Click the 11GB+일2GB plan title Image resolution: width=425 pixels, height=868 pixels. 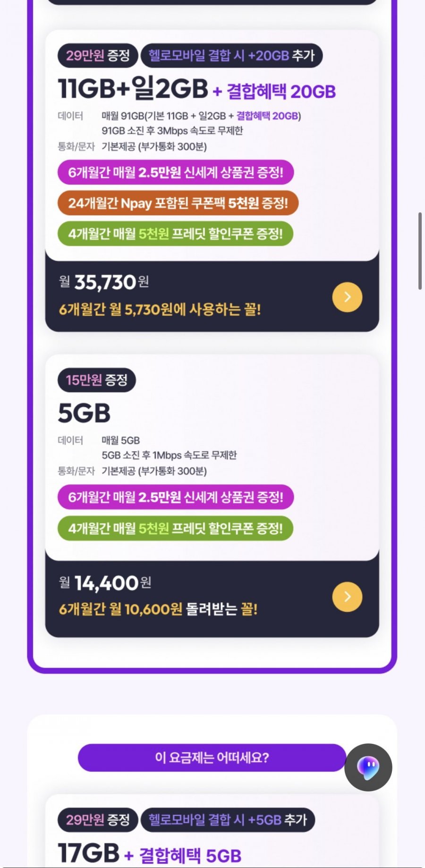tap(133, 89)
